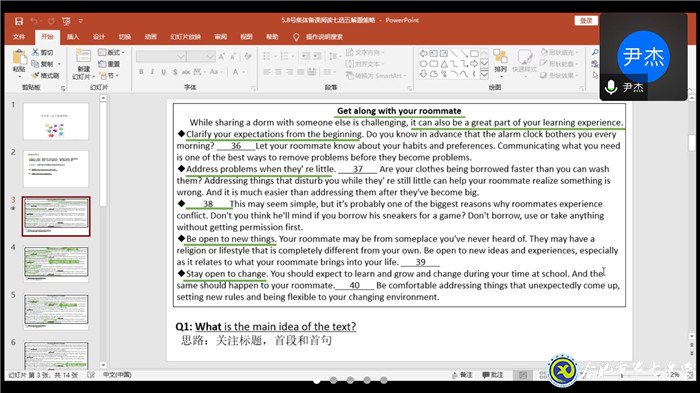700x393 pixels.
Task: Open the 节 (Section) dropdown
Action: click(108, 75)
